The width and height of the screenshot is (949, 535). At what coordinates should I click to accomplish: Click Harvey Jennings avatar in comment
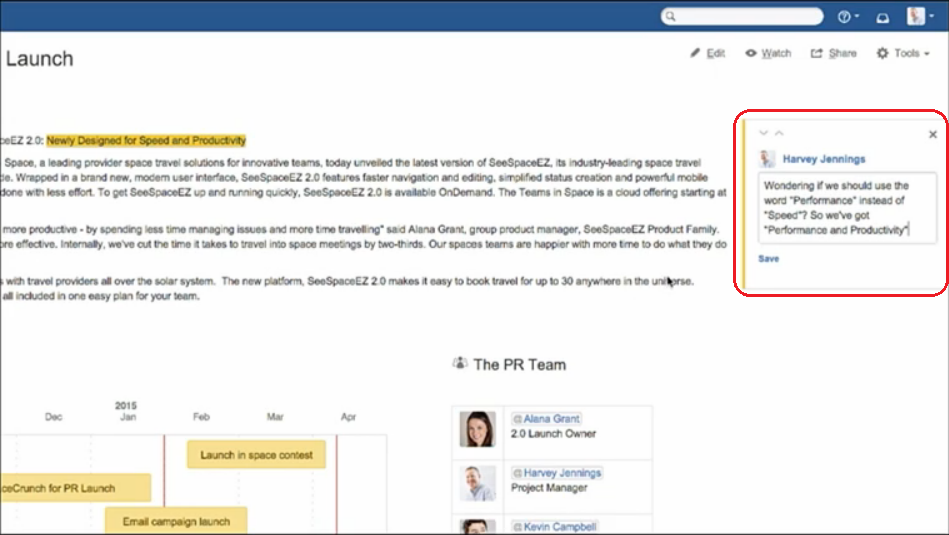[767, 159]
